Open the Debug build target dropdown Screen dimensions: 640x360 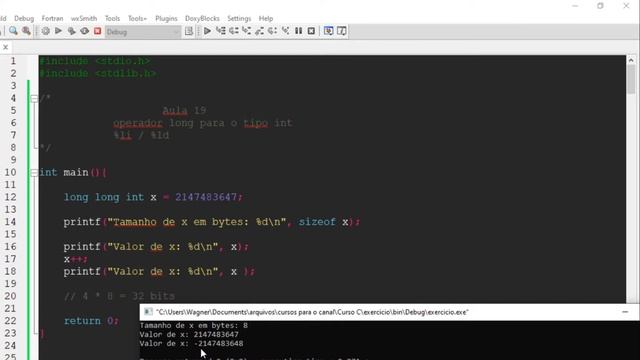[x=142, y=32]
